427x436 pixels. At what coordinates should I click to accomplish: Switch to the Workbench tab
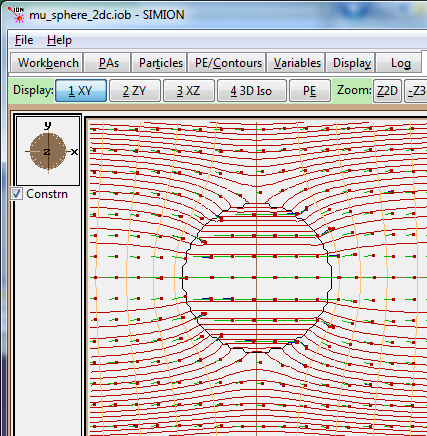pos(47,63)
